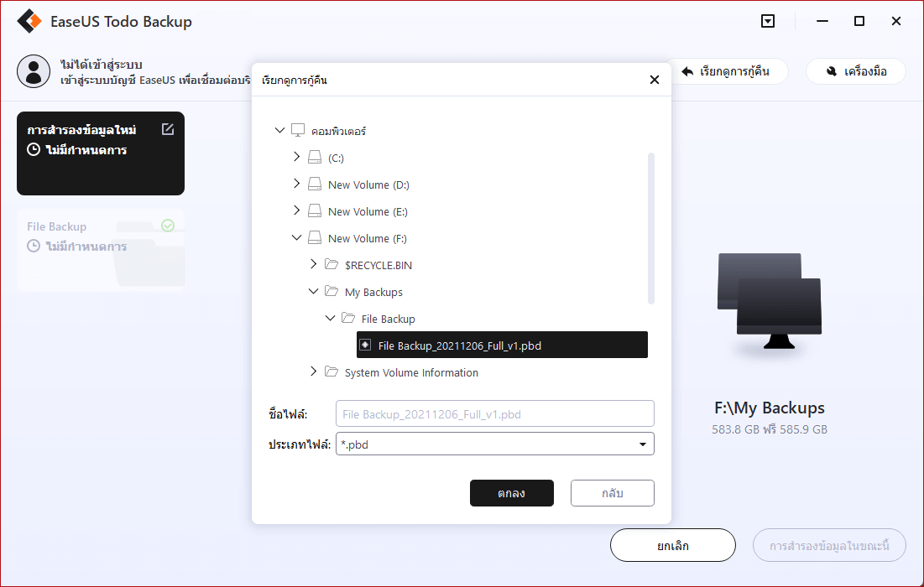
Task: Click the green check icon on File Backup card
Action: (x=168, y=225)
